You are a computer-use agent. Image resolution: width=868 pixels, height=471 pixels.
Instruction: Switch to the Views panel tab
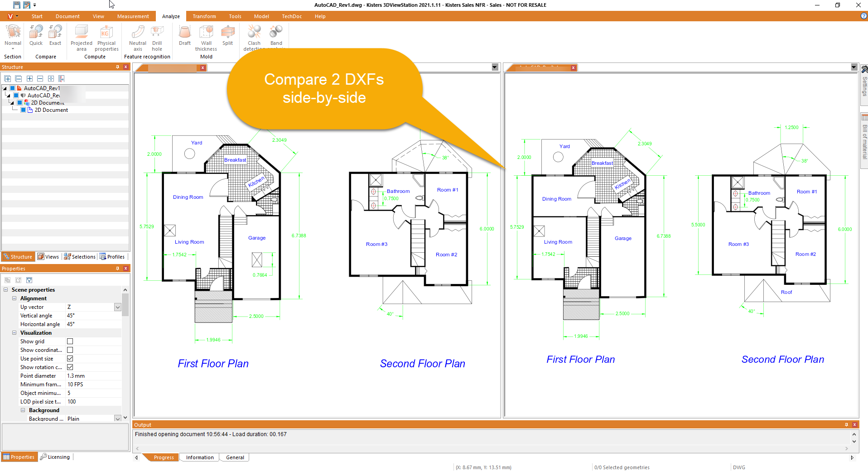48,257
